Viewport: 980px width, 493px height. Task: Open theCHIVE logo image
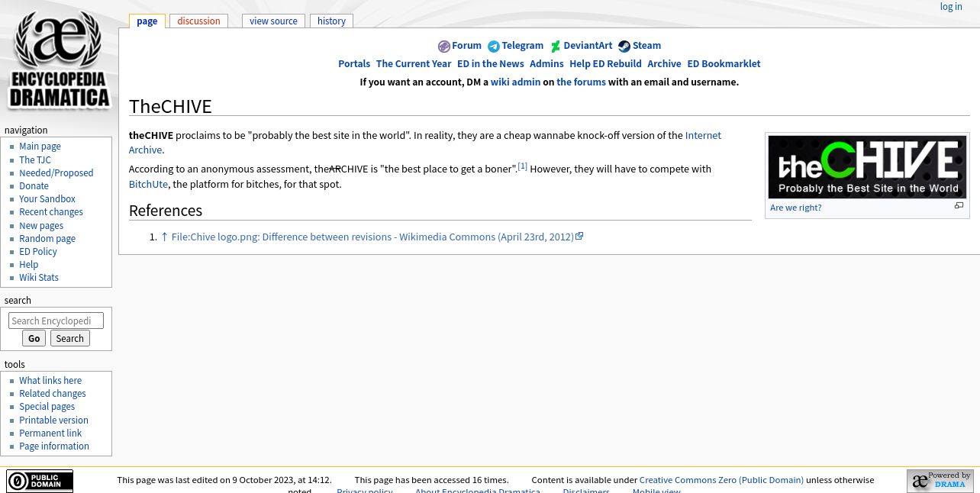point(867,167)
